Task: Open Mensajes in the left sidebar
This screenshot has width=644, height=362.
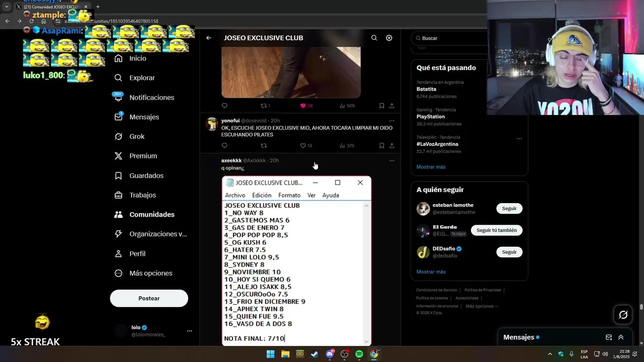Action: tap(136, 117)
